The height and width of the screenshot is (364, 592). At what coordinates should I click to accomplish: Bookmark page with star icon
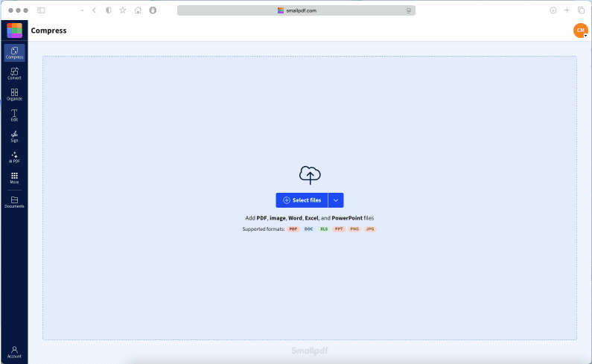(123, 10)
